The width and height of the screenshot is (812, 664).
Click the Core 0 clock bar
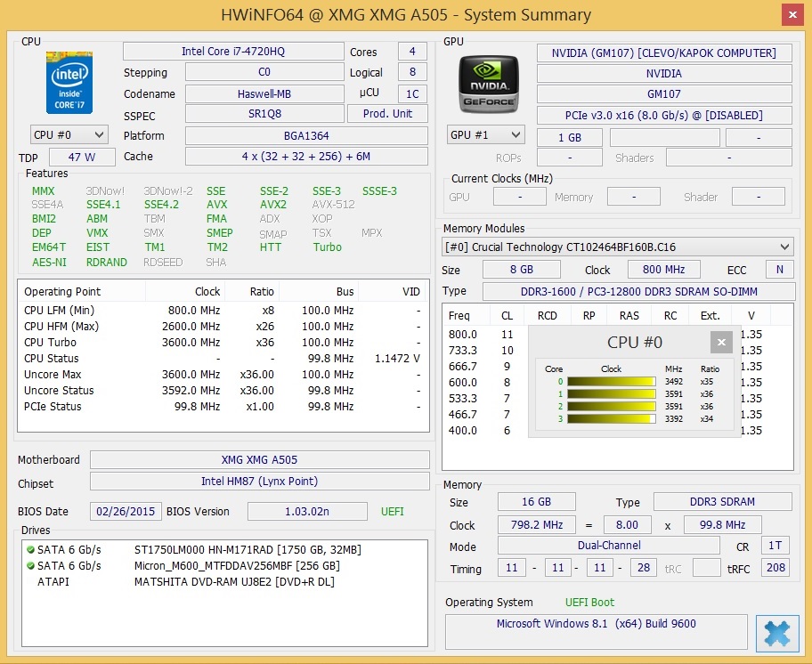(x=612, y=382)
